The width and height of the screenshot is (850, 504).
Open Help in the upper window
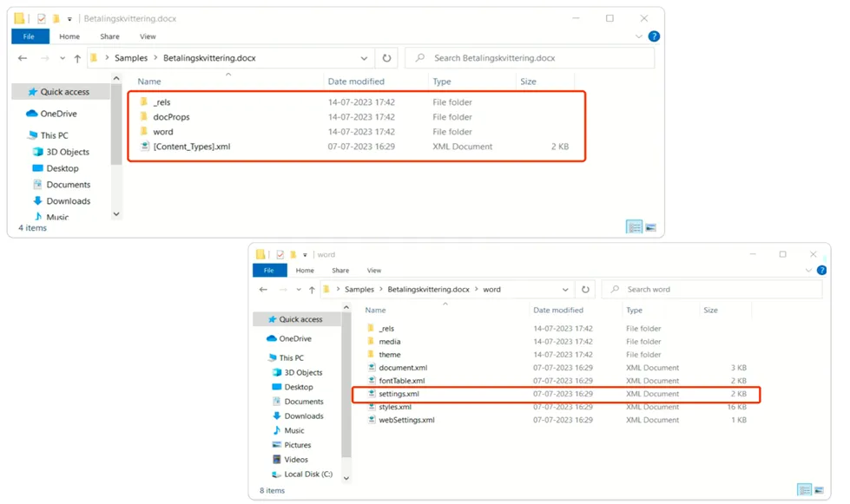pyautogui.click(x=655, y=36)
